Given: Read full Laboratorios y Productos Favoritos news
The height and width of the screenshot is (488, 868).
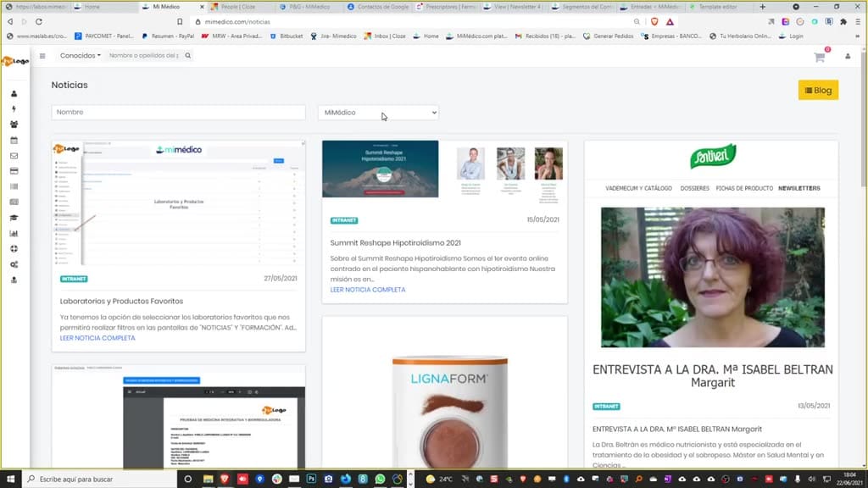Looking at the screenshot, I should coord(97,338).
